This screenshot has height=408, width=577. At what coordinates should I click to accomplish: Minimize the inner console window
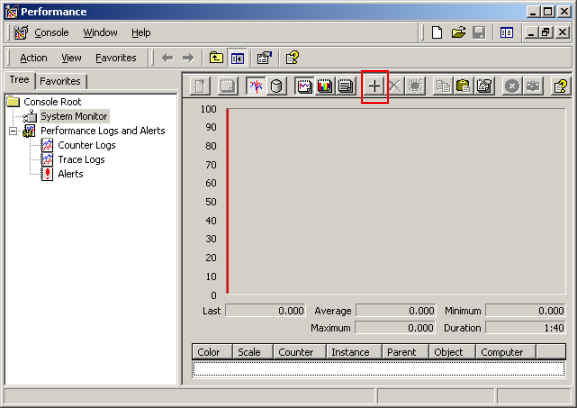(x=531, y=33)
